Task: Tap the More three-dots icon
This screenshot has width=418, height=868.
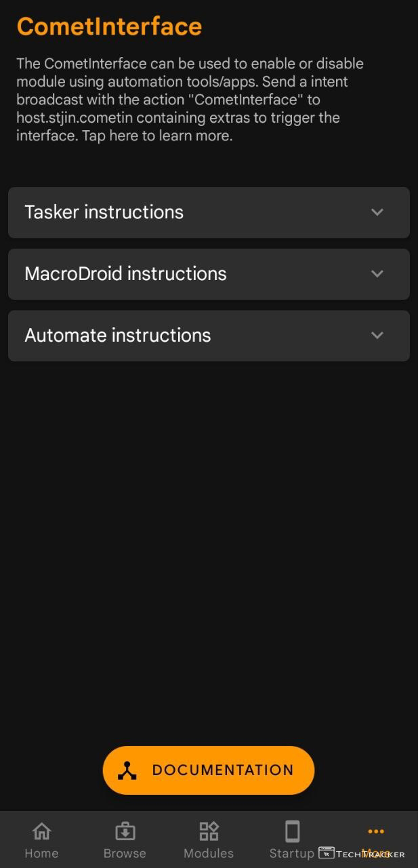Action: 375,831
